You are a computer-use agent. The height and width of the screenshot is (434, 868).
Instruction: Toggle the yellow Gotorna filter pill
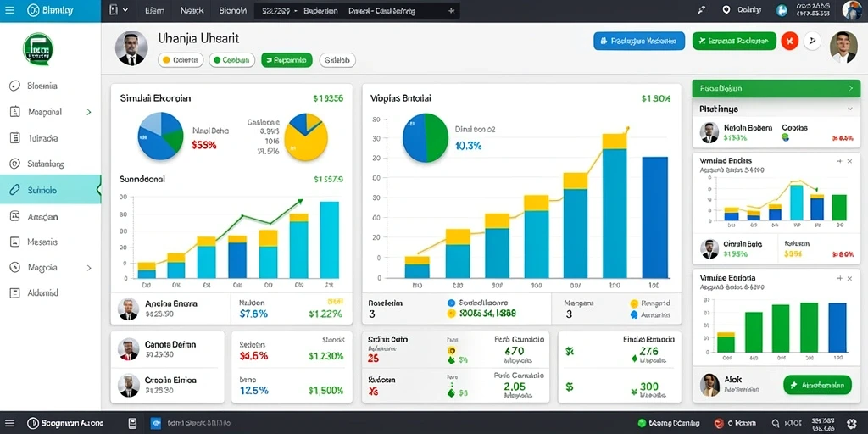coord(181,60)
